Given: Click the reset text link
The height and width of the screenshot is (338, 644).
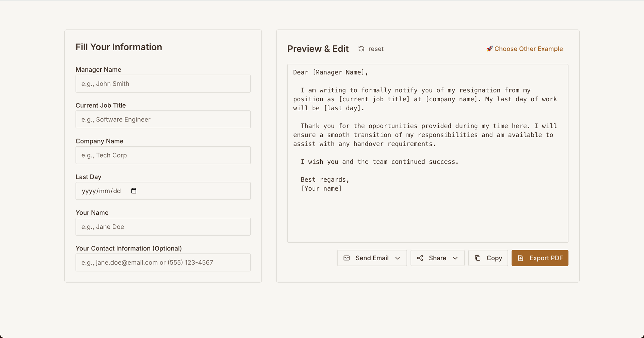Looking at the screenshot, I should click(376, 49).
